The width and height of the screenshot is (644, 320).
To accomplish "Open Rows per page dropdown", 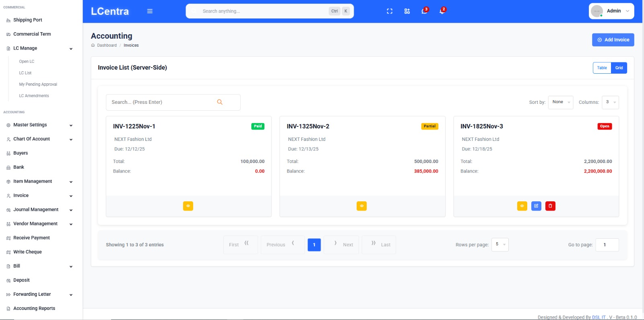I will (x=500, y=245).
